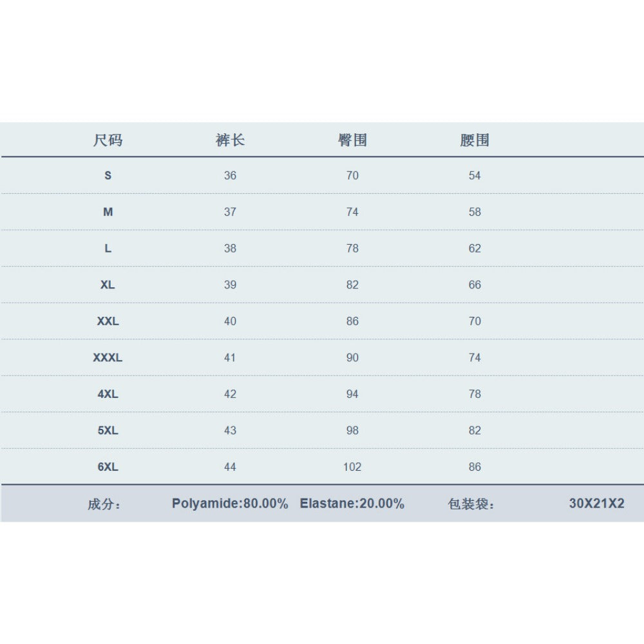Viewport: 644px width, 644px height.
Task: Click the 包装袋 label
Action: (471, 504)
